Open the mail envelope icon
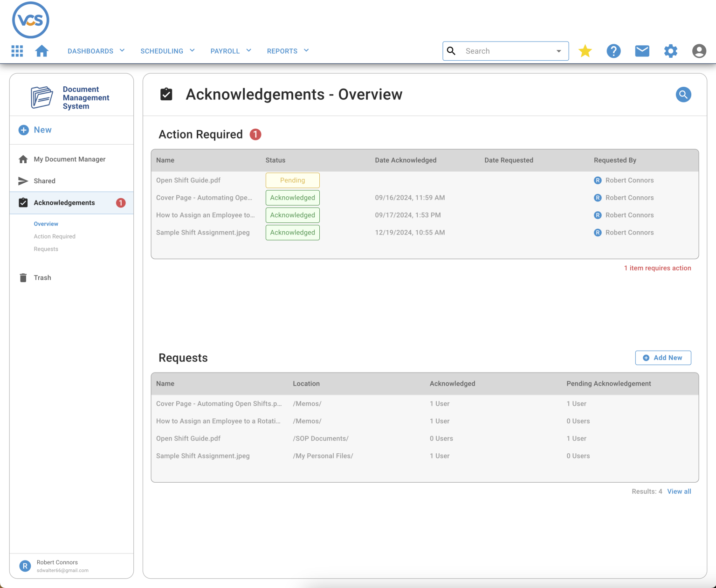This screenshot has height=588, width=716. pos(642,51)
